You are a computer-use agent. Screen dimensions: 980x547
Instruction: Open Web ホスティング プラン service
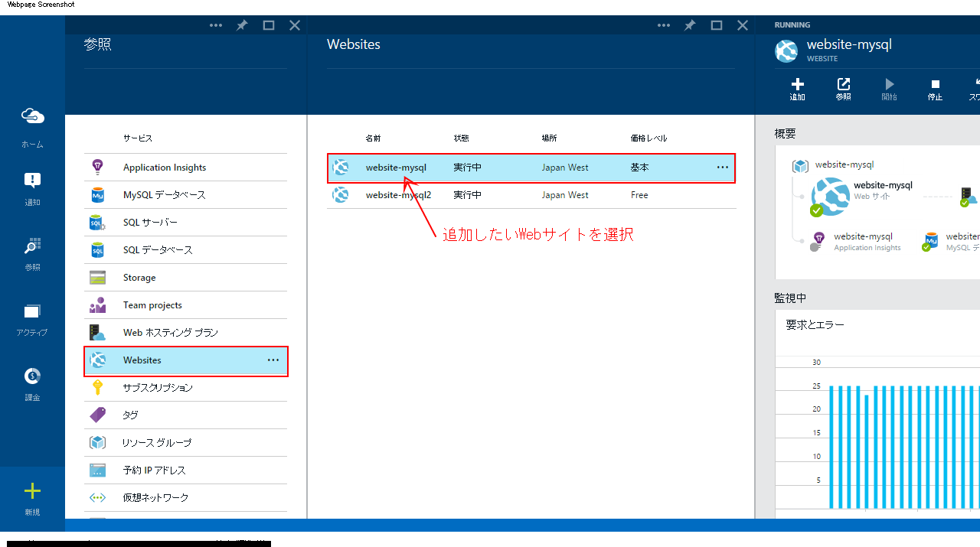(x=169, y=332)
